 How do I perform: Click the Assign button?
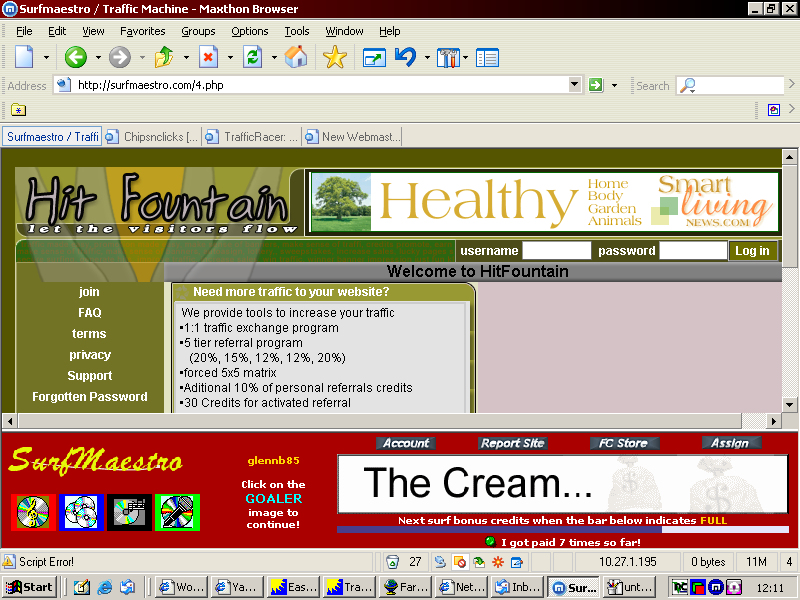tap(730, 443)
